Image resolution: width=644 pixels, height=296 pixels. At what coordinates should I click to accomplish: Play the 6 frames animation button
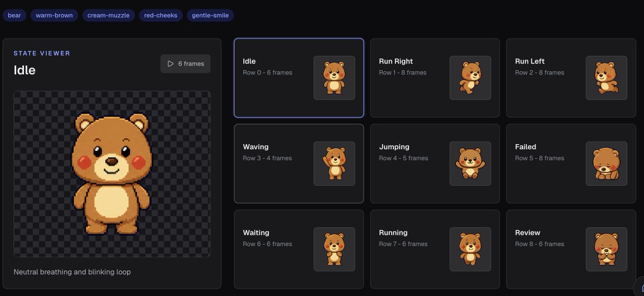pos(185,64)
